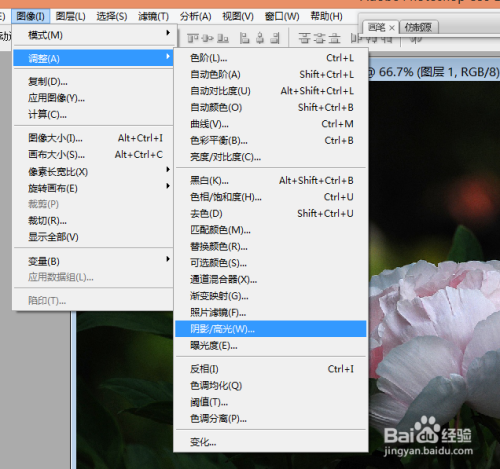Image resolution: width=500 pixels, height=469 pixels.
Task: Open 替换颜色(R)... adjustment
Action: point(271,246)
